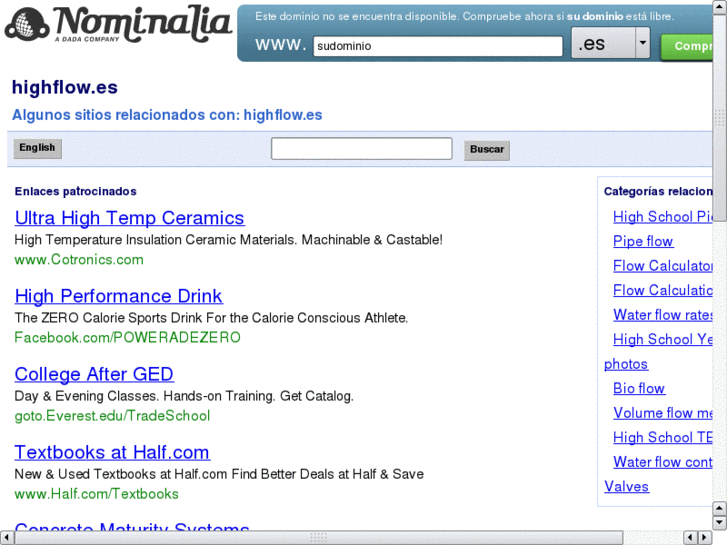The image size is (727, 545).
Task: Visit Facebook.com/POWERADEZERO link
Action: click(x=128, y=338)
